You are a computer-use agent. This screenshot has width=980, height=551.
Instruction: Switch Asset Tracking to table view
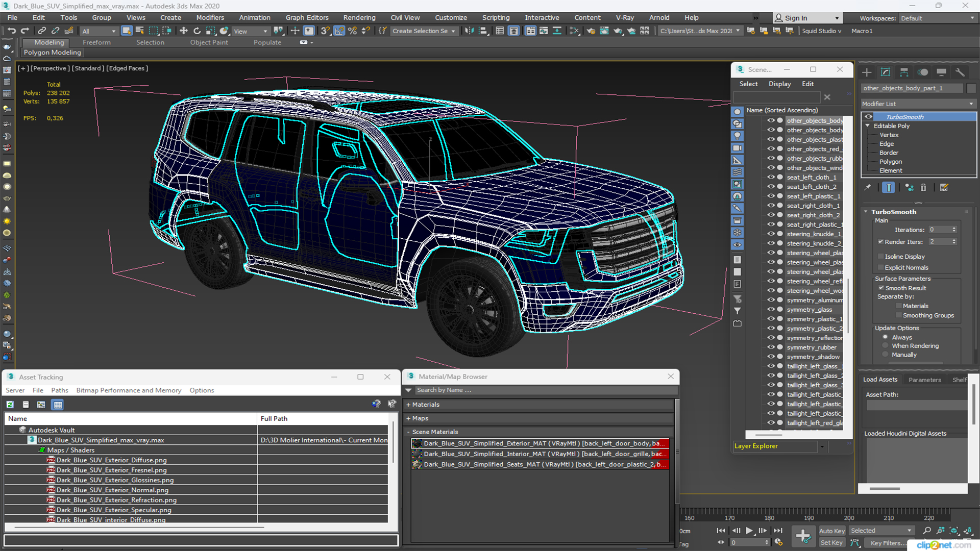(x=58, y=405)
